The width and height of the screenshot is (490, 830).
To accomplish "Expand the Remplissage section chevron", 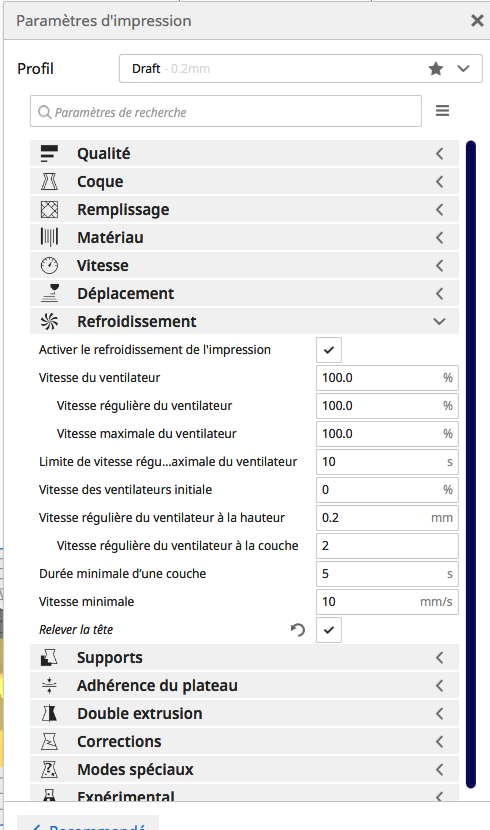I will (440, 210).
